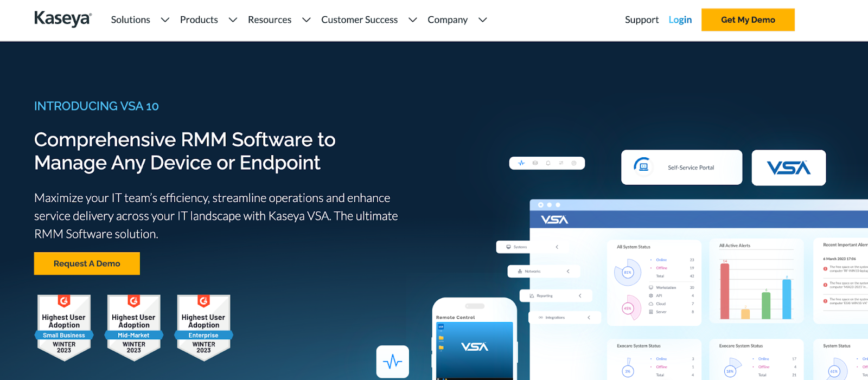This screenshot has height=380, width=868.
Task: Click the Enterprise Highest User Adoption badge
Action: 204,327
